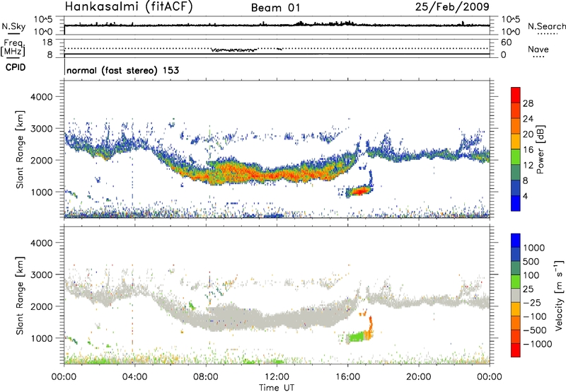Pick the bright blue bottom segment of power colorbar
Image resolution: width=566 pixels, height=392 pixels.
516,203
